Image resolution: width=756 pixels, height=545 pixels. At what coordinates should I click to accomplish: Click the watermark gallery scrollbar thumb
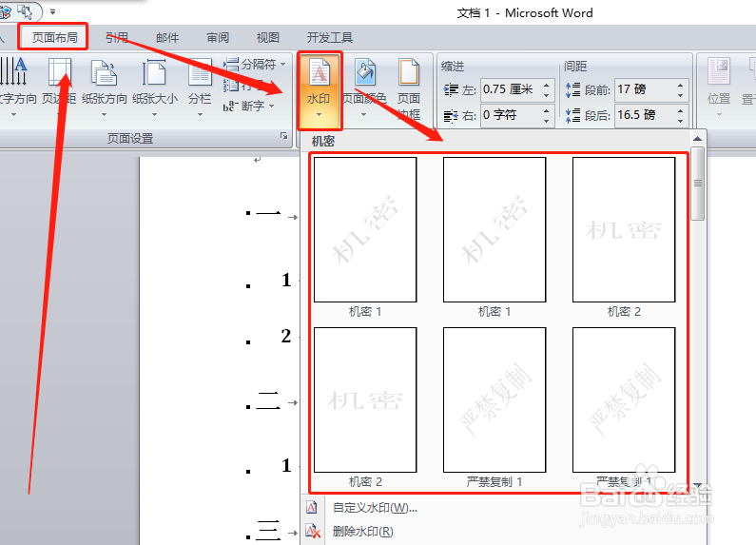(697, 184)
